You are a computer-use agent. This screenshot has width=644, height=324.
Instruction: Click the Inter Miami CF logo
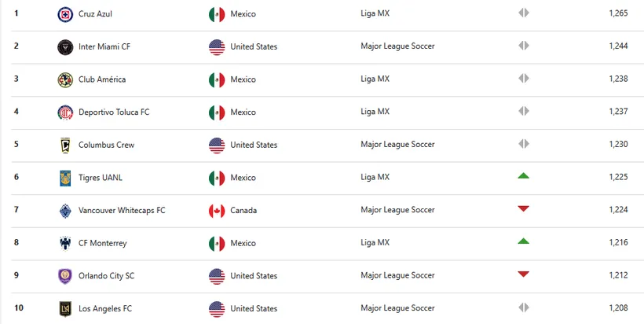click(65, 46)
